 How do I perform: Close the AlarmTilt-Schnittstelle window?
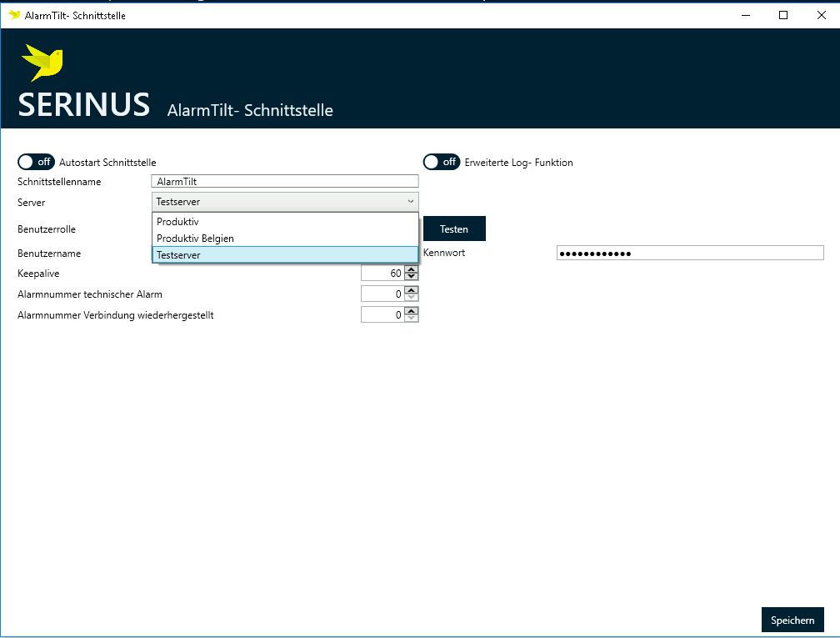pos(822,15)
